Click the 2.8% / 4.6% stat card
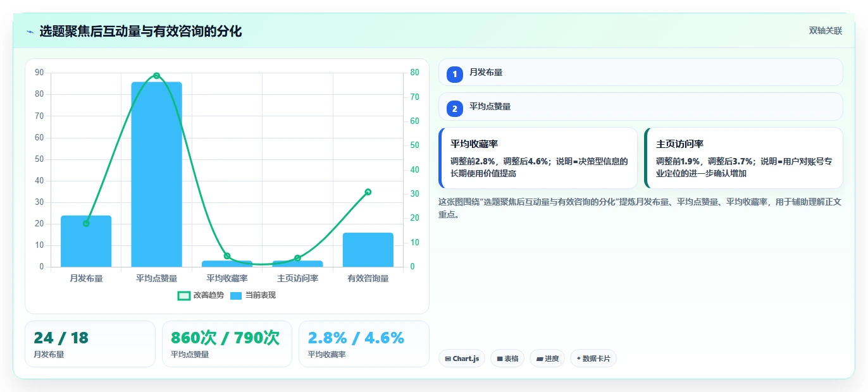868x392 pixels. click(x=364, y=344)
